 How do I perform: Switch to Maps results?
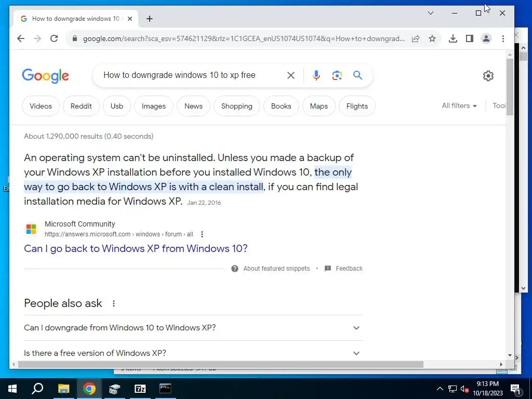coord(319,106)
